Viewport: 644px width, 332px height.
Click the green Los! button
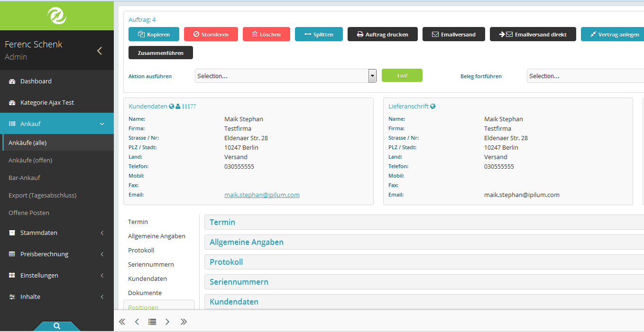click(402, 75)
